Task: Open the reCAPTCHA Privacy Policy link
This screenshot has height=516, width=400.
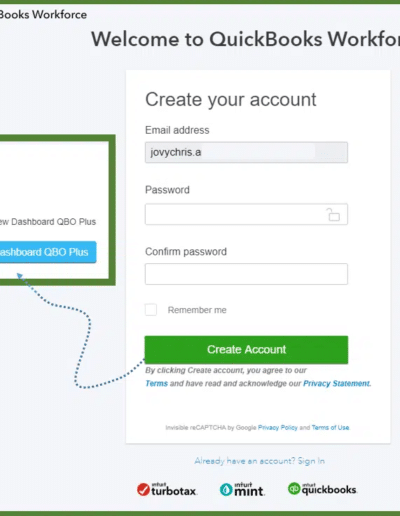Action: pos(278,428)
